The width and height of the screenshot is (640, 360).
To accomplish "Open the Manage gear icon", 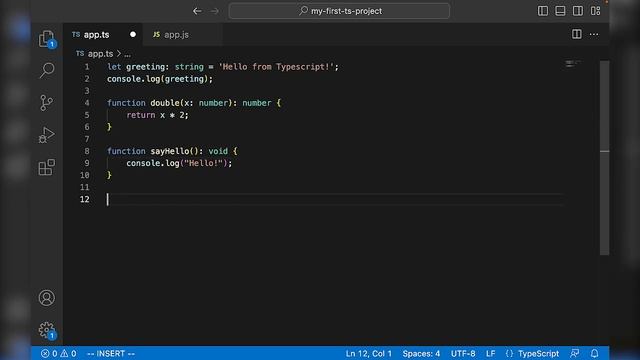I will pos(47,330).
